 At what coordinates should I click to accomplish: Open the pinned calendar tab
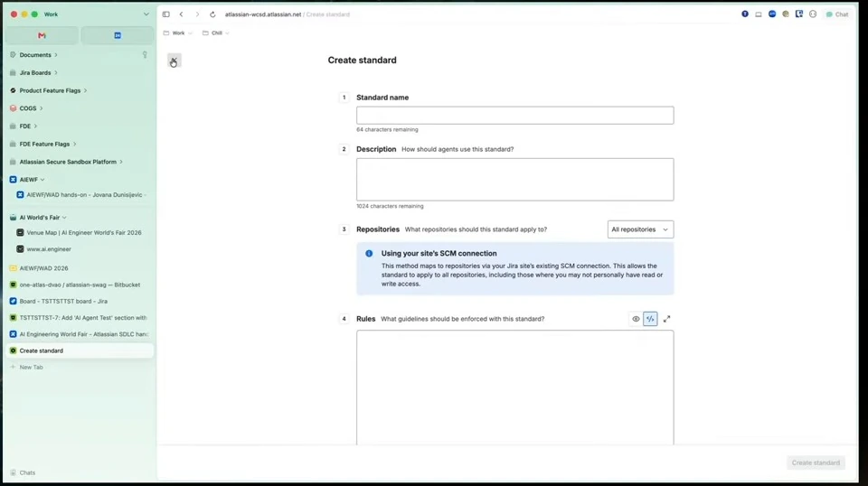tap(118, 35)
